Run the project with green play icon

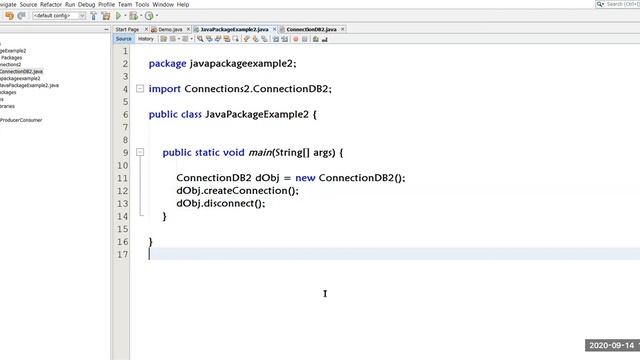pyautogui.click(x=118, y=16)
